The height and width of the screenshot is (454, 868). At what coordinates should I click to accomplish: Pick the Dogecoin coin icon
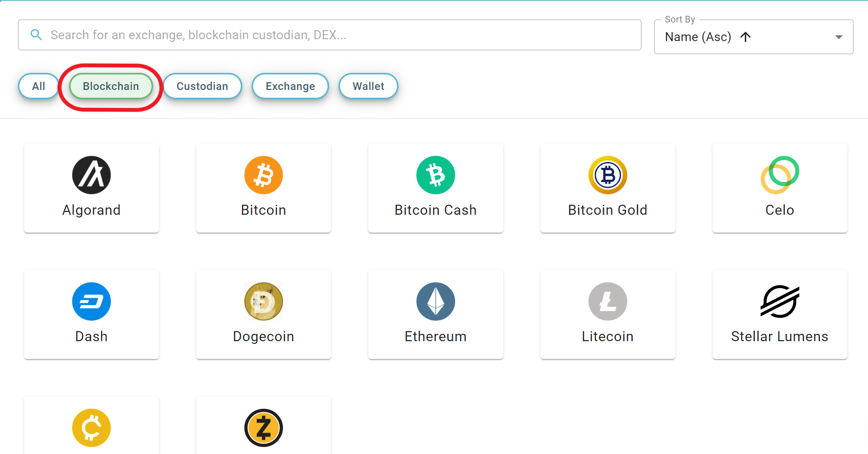[264, 302]
